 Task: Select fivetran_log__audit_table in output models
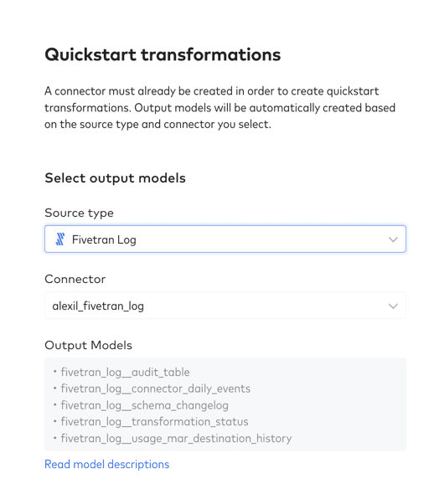[125, 373]
